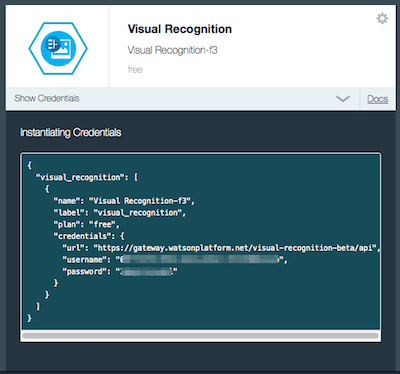400x374 pixels.
Task: Click the Visual Recognition-f3 instance name
Action: [172, 50]
